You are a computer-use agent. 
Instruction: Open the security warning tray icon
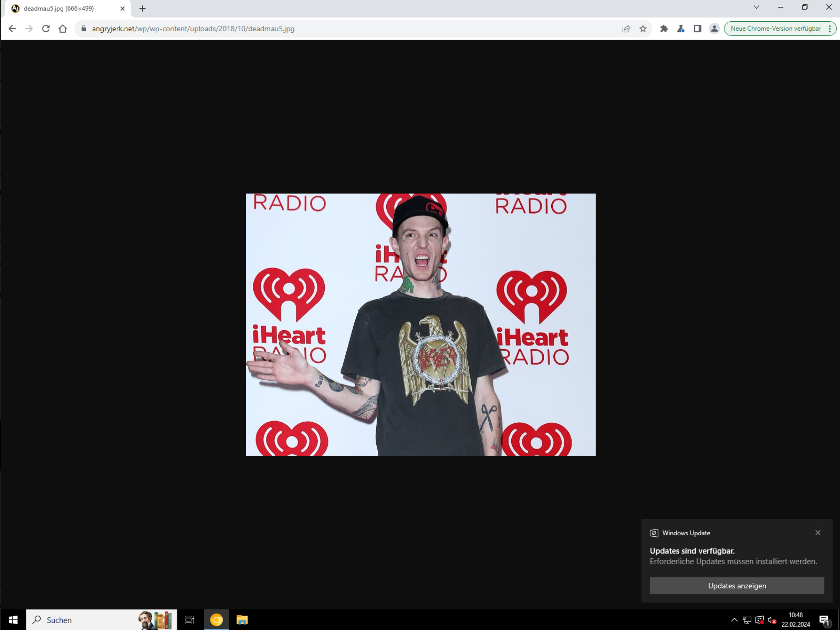pos(759,620)
